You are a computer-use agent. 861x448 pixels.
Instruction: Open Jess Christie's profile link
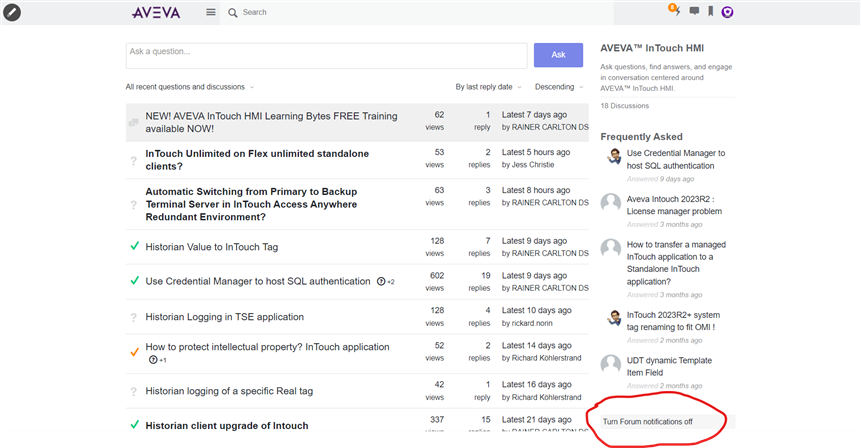coord(533,165)
